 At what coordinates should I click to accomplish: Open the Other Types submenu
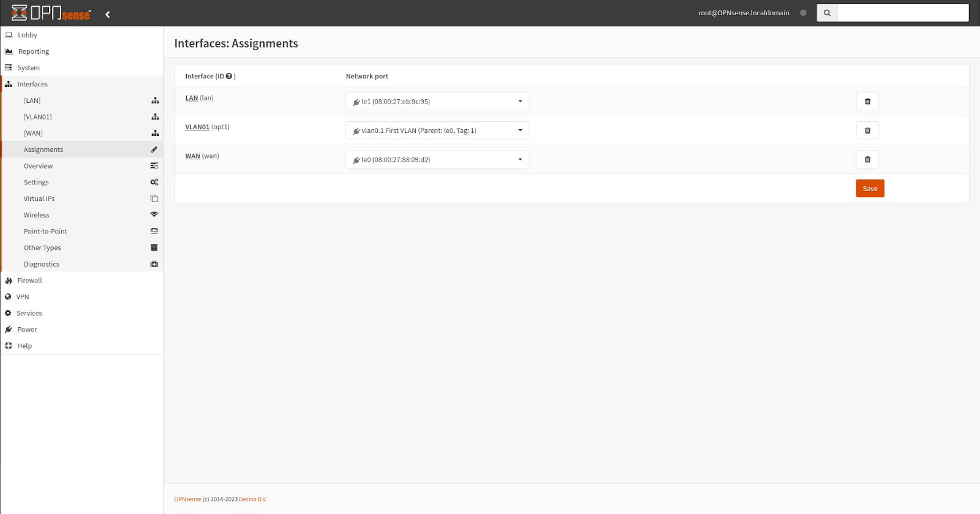pyautogui.click(x=83, y=248)
